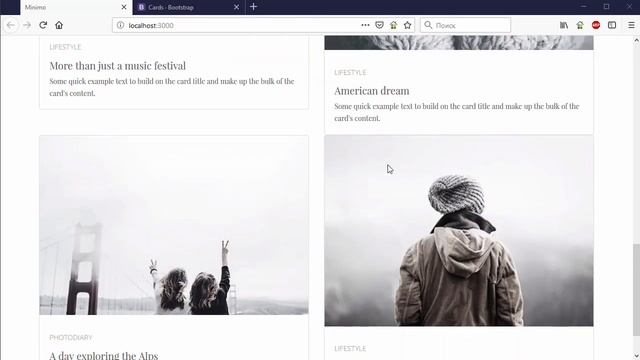Image resolution: width=640 pixels, height=360 pixels.
Task: Open a new browser tab
Action: click(253, 7)
